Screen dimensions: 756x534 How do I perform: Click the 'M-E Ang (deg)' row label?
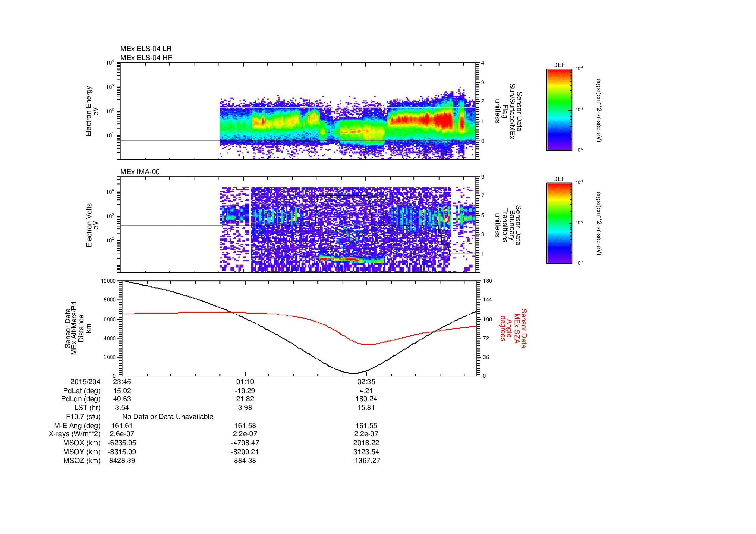point(77,426)
